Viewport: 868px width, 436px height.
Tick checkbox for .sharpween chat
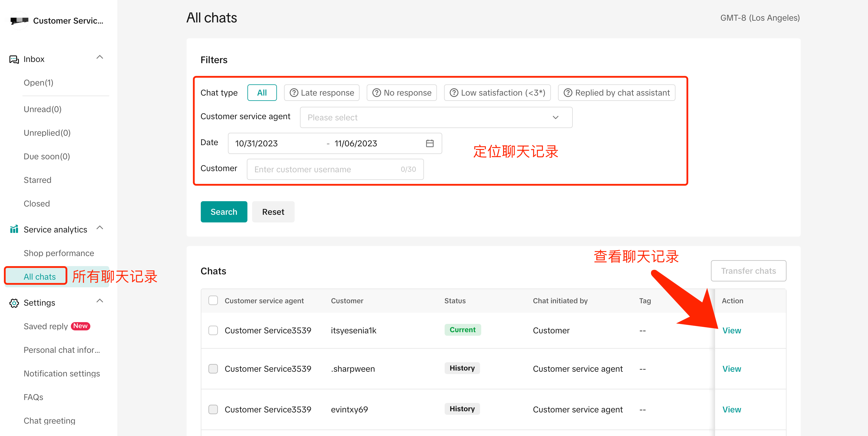pyautogui.click(x=213, y=369)
